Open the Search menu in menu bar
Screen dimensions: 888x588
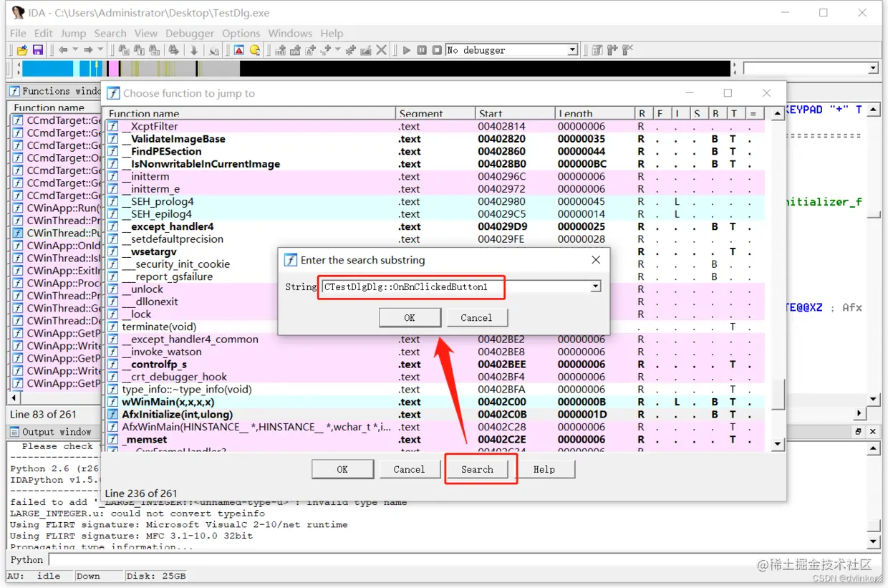point(110,33)
